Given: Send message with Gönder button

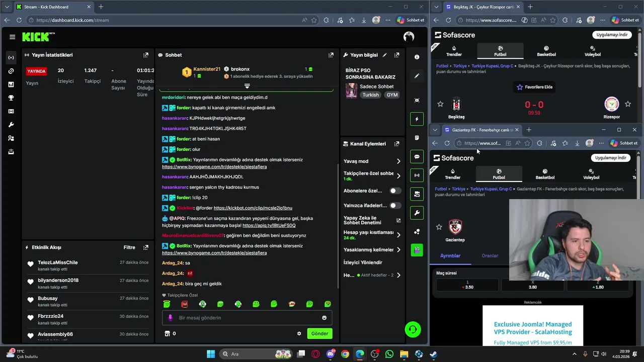Looking at the screenshot, I should pyautogui.click(x=319, y=333).
